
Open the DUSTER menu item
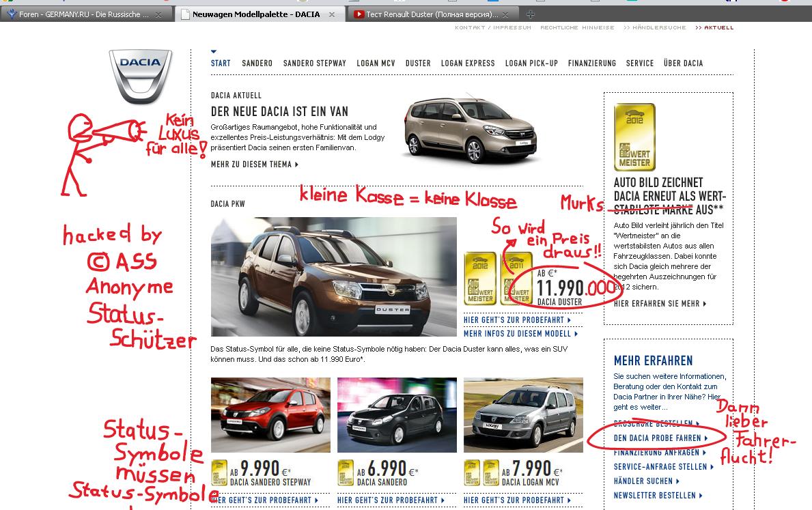click(418, 63)
